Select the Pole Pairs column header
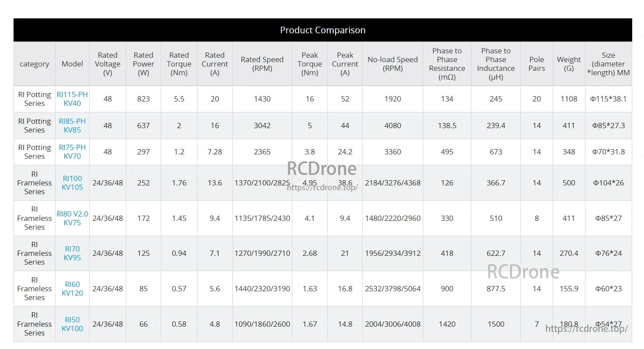The image size is (644, 349). click(537, 64)
